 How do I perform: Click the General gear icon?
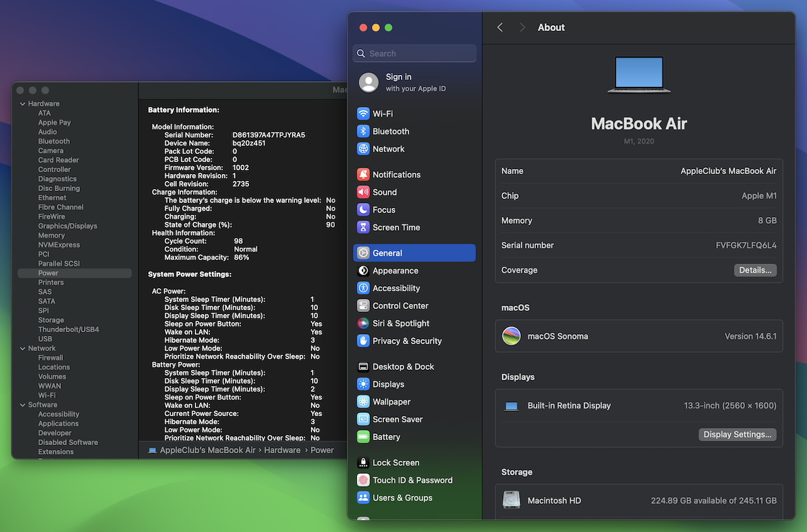363,253
